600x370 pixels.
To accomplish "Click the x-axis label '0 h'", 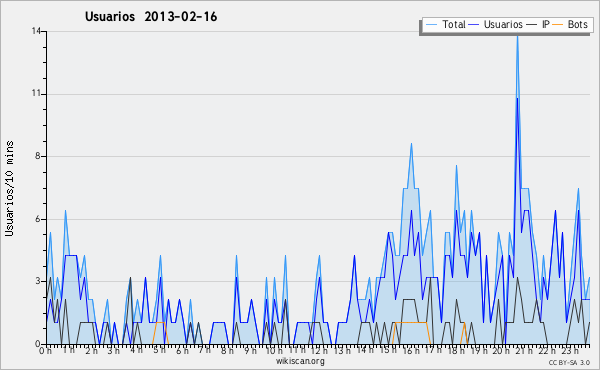I will [45, 350].
